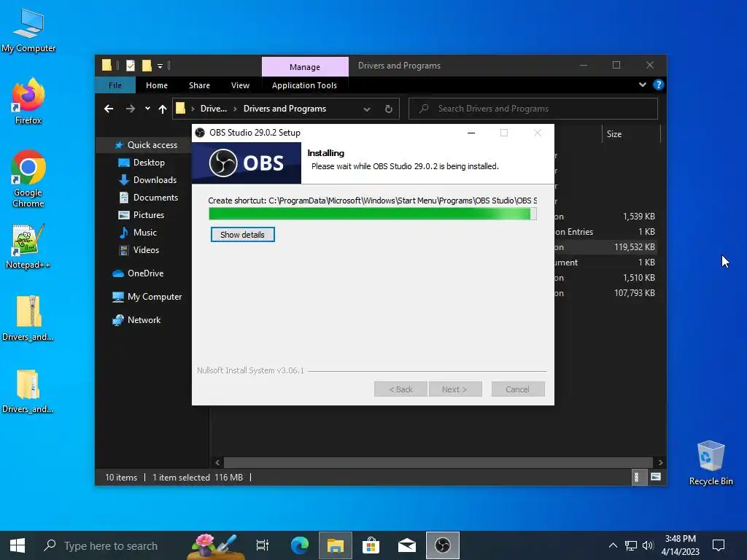
Task: Open Notepad++ desktop shortcut
Action: 28,246
